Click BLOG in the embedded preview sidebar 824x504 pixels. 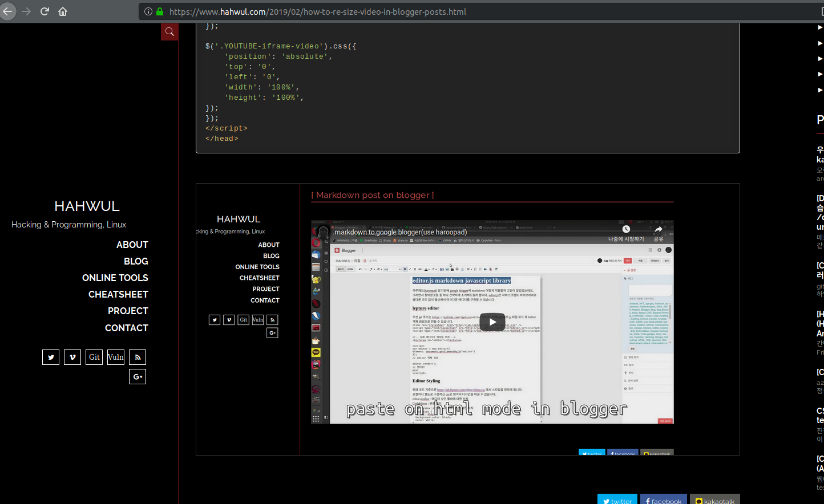[x=271, y=256]
